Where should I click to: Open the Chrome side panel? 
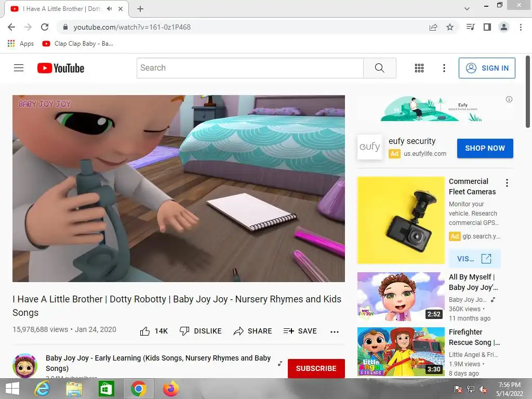coord(487,27)
